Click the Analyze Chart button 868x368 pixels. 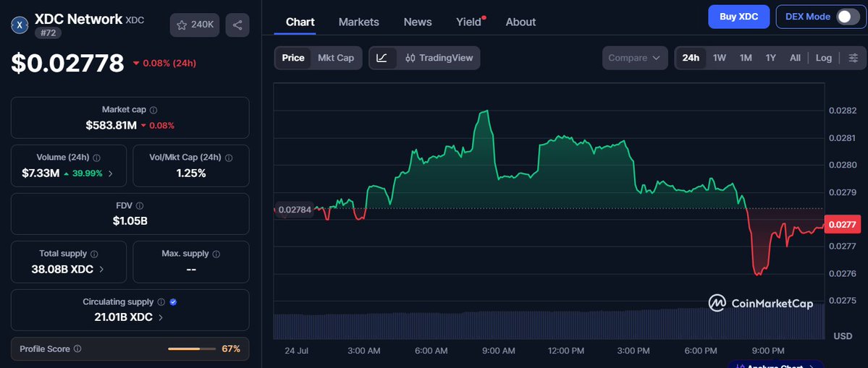click(775, 366)
